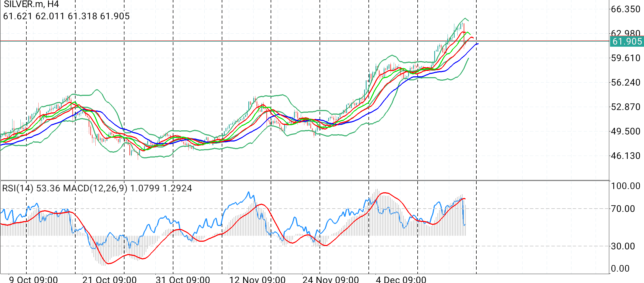Click the 59.610 price scale label

(626, 58)
